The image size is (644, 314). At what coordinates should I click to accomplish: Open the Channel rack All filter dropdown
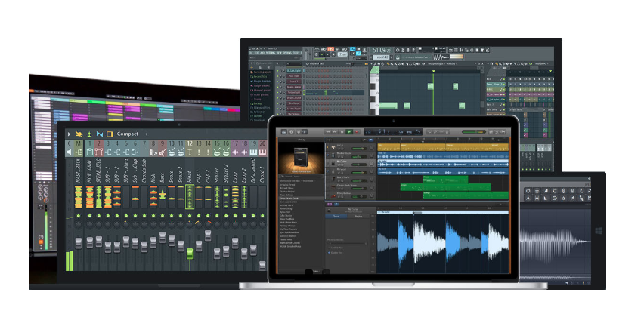[x=288, y=64]
